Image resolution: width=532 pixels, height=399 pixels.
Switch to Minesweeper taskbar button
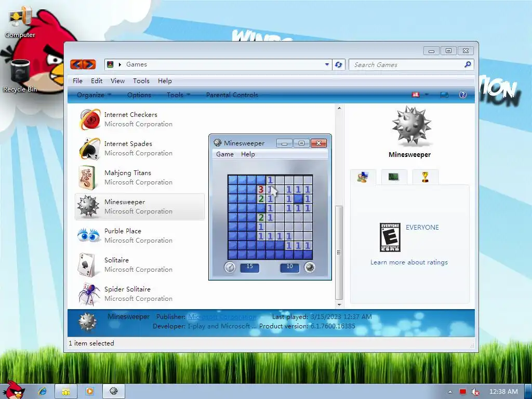point(114,391)
